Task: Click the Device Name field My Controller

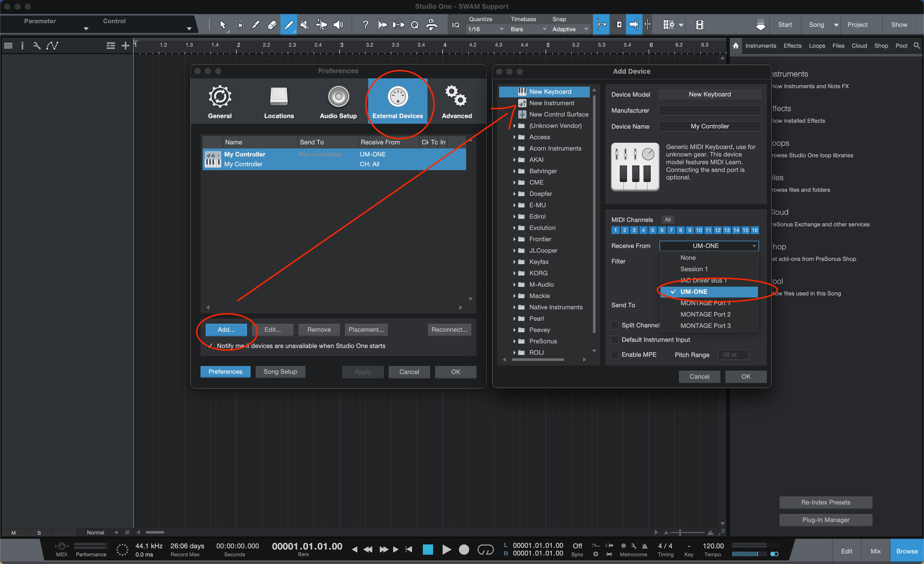Action: (709, 126)
